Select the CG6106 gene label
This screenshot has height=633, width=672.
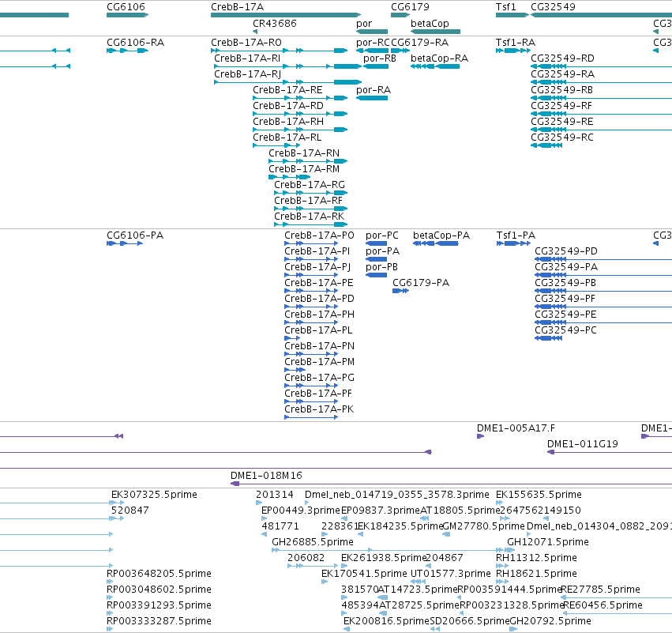[x=126, y=7]
